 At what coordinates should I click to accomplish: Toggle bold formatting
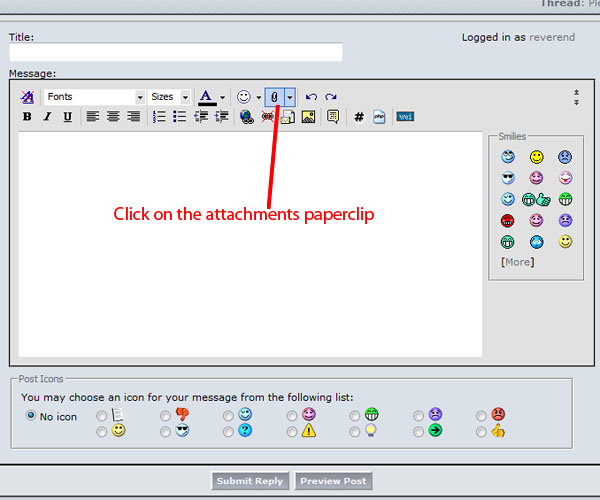tap(27, 117)
